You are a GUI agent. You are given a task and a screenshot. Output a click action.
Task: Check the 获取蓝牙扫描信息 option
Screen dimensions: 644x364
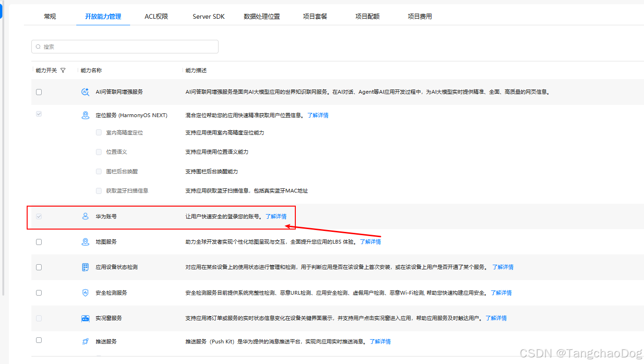(x=99, y=191)
